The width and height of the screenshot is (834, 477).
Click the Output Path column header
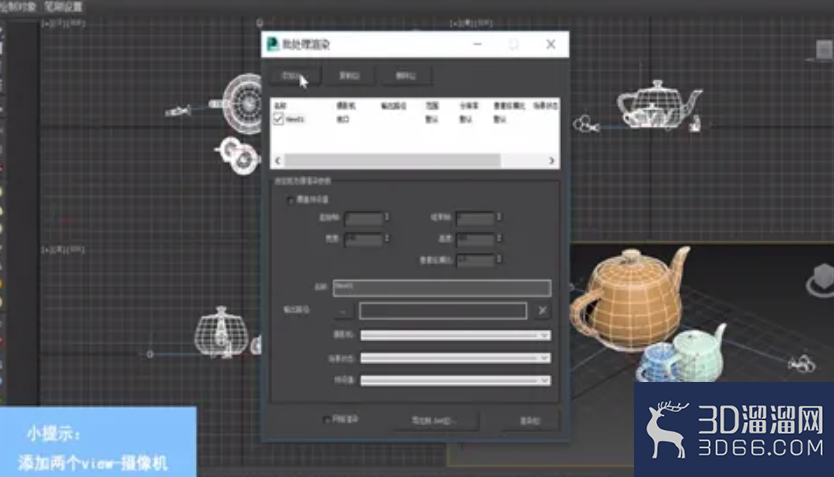point(393,106)
